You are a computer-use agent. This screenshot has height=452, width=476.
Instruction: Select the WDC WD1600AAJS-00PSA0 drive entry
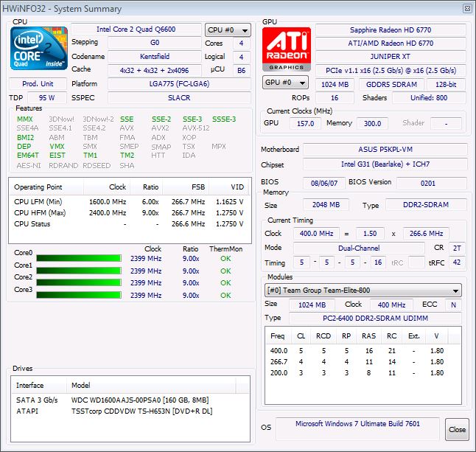click(130, 400)
